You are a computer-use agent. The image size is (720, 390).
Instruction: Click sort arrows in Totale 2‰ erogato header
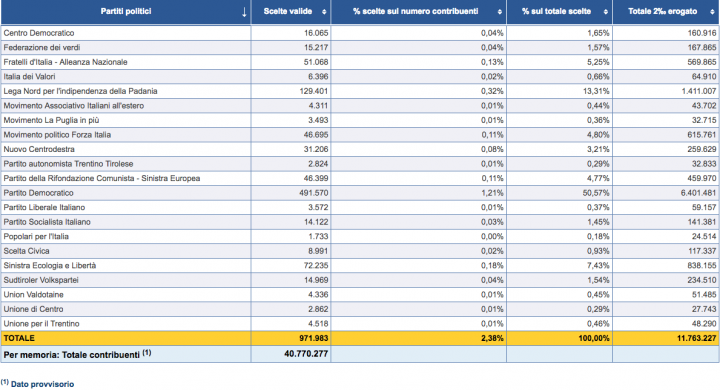coord(712,12)
